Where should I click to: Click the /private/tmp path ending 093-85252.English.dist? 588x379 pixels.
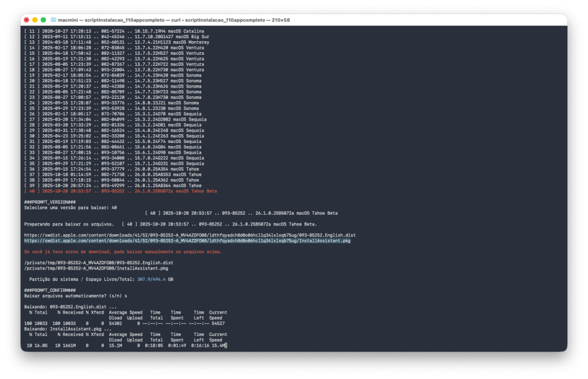coord(99,262)
